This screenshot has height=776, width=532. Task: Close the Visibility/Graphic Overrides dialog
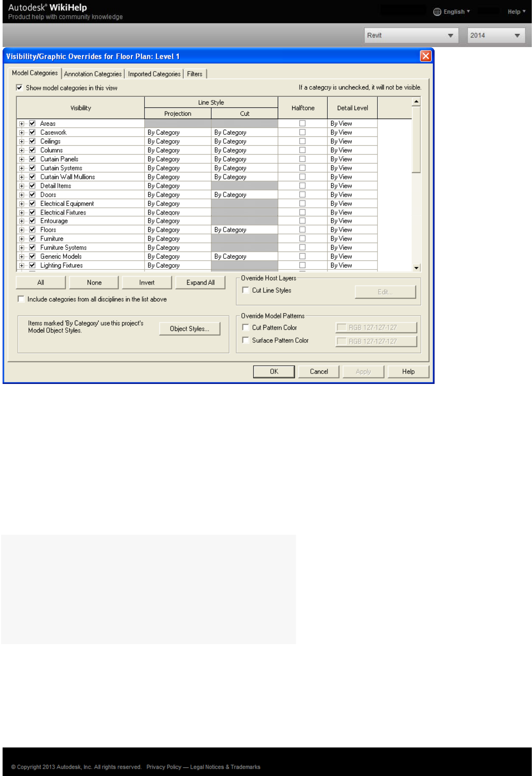click(x=426, y=56)
